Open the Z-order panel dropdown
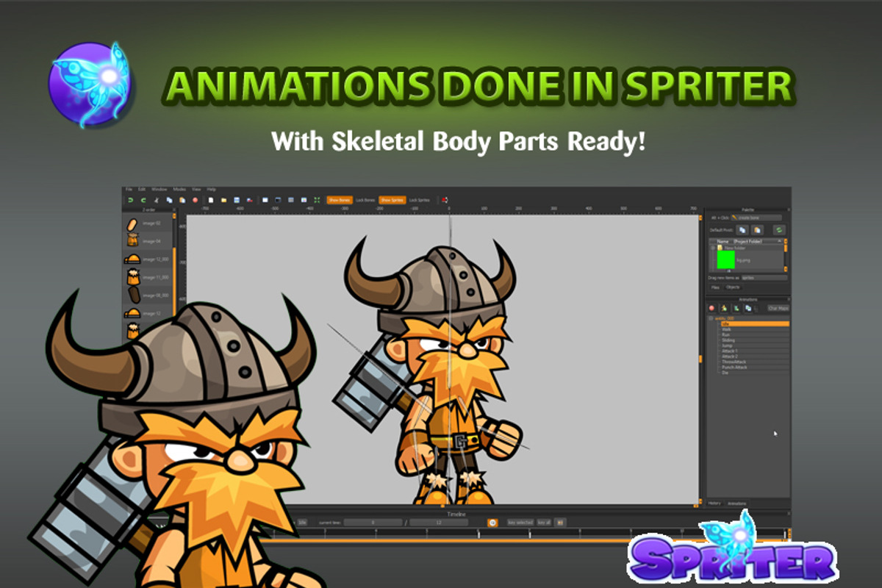 coord(175,209)
